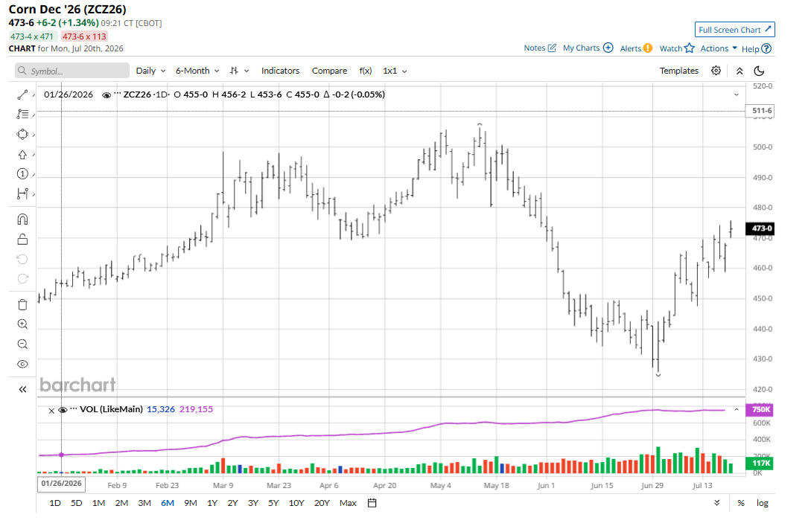Open the date range calendar picker
The image size is (811, 532).
click(372, 503)
